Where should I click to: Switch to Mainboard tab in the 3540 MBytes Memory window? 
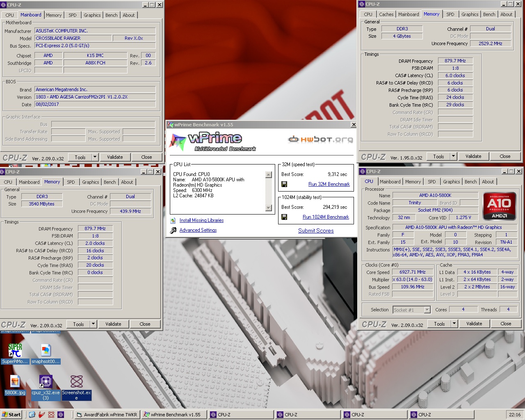tap(29, 182)
